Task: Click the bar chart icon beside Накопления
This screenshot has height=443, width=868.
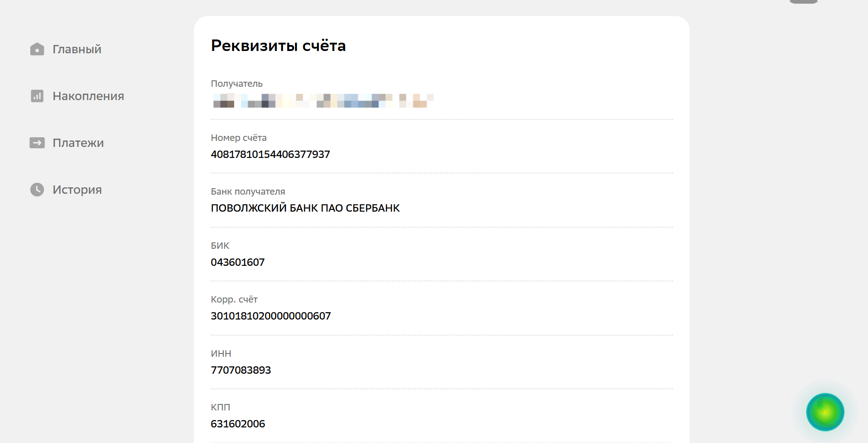Action: 37,96
